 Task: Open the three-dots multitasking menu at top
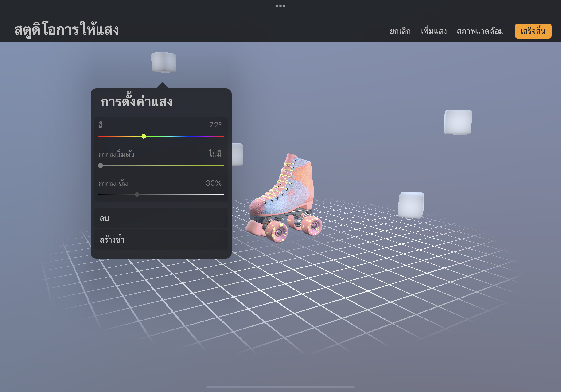point(280,6)
